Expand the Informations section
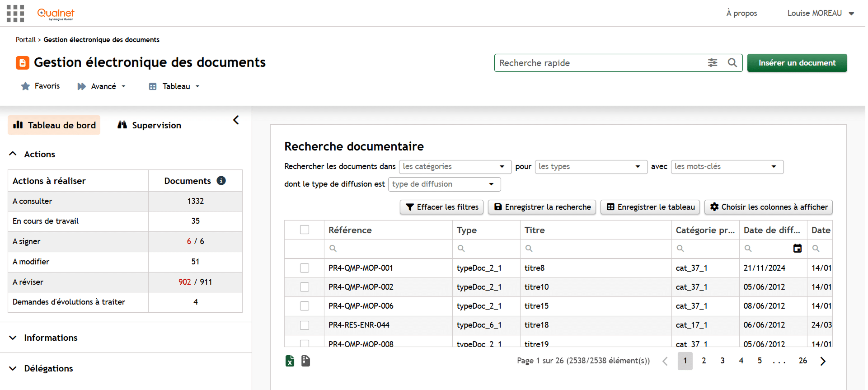868x390 pixels. point(43,338)
